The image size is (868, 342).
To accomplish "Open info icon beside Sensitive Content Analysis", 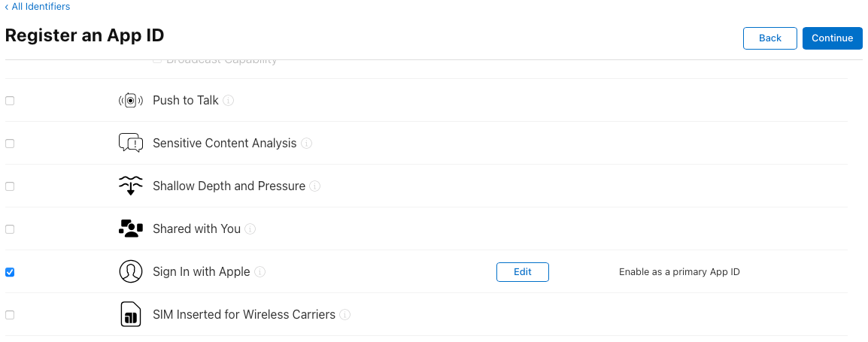I will 307,144.
